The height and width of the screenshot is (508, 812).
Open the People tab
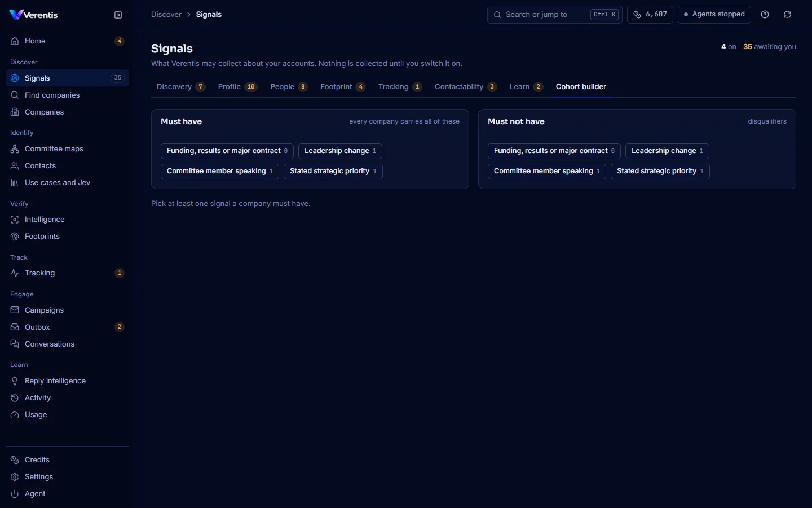pyautogui.click(x=289, y=87)
